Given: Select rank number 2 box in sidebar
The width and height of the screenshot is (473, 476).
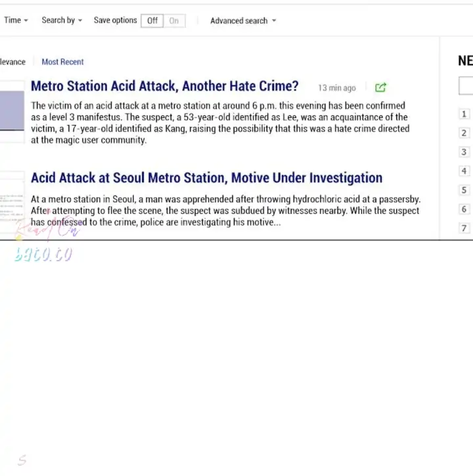Looking at the screenshot, I should [464, 133].
